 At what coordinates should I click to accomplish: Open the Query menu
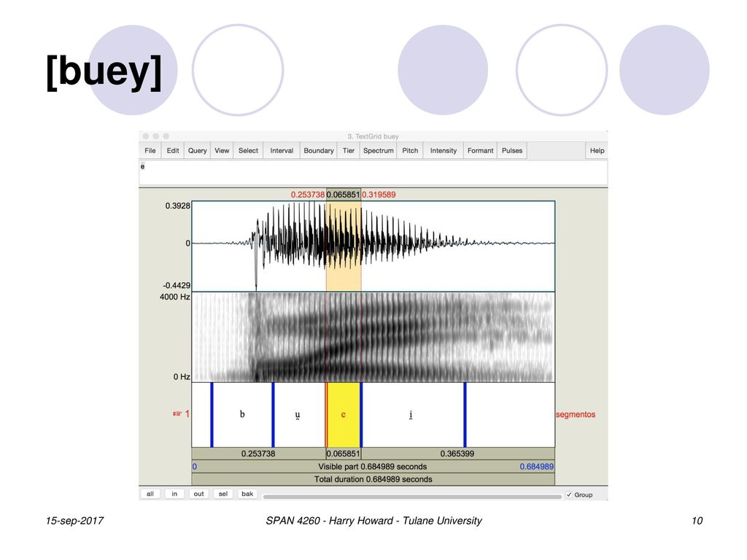[197, 150]
